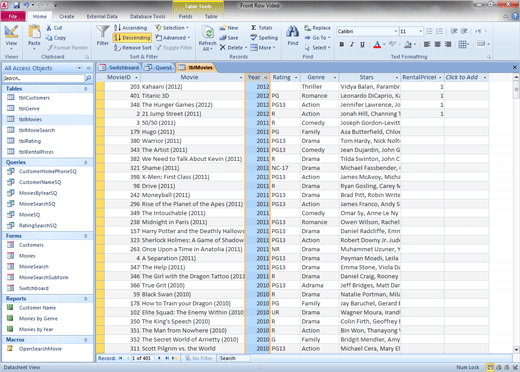Open the File tab

(13, 16)
